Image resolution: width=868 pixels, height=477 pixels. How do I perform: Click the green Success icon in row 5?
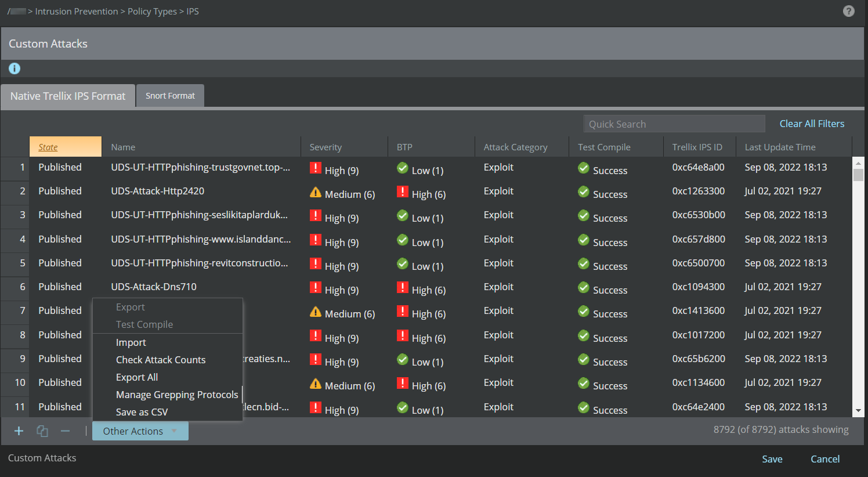(584, 264)
